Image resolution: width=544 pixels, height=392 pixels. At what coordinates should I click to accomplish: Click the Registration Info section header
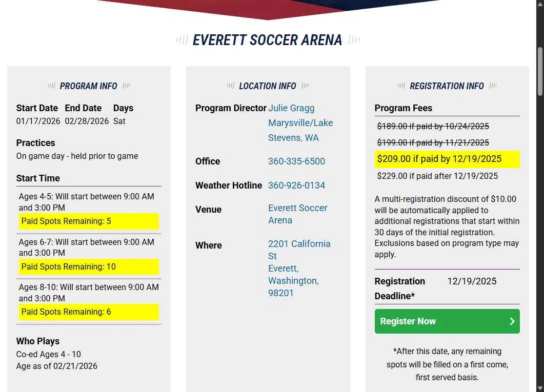(447, 86)
